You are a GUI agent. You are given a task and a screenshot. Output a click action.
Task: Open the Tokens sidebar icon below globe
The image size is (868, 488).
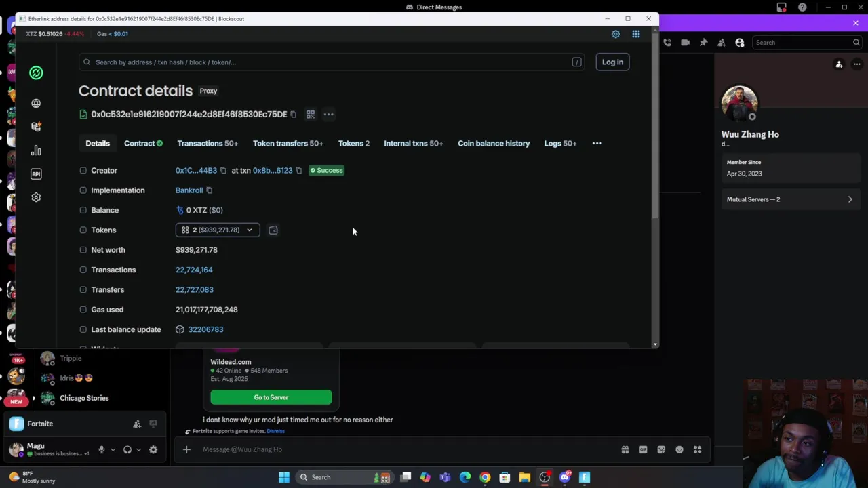click(36, 126)
